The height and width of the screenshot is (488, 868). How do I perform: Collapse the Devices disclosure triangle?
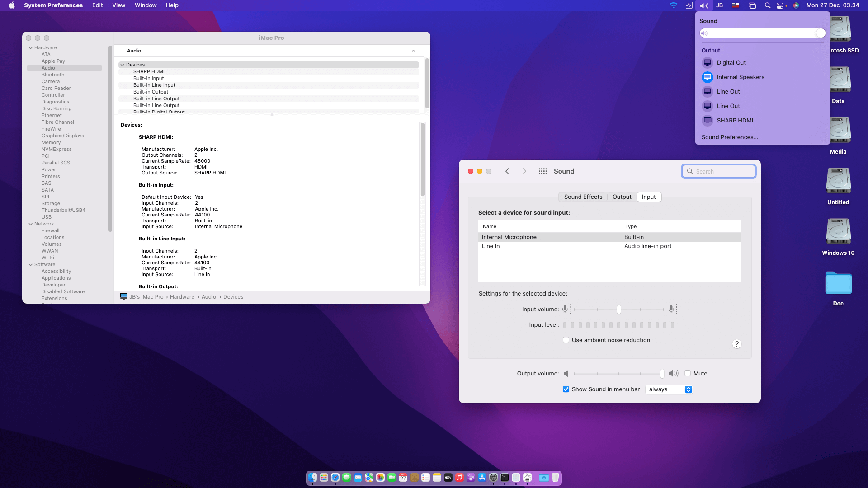122,65
